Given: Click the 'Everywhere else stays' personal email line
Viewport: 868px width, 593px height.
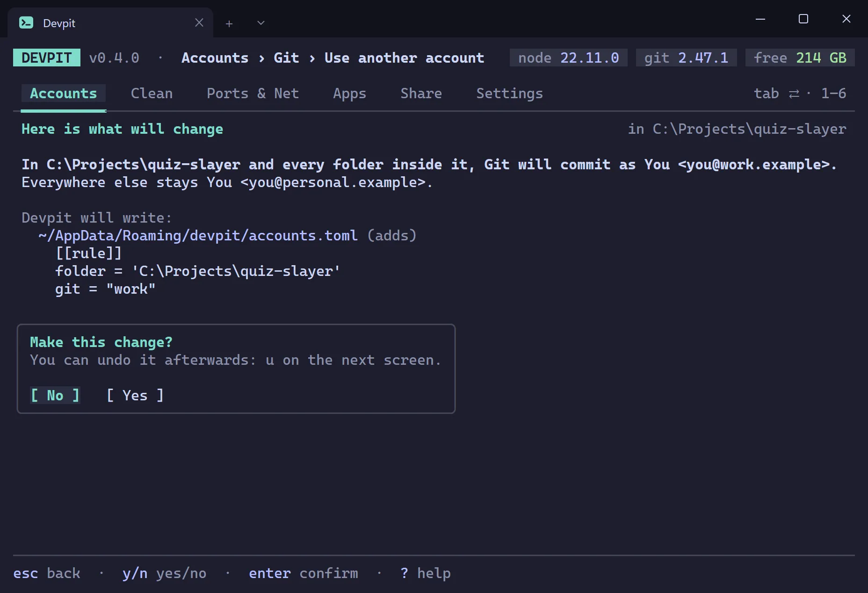Looking at the screenshot, I should 227,182.
